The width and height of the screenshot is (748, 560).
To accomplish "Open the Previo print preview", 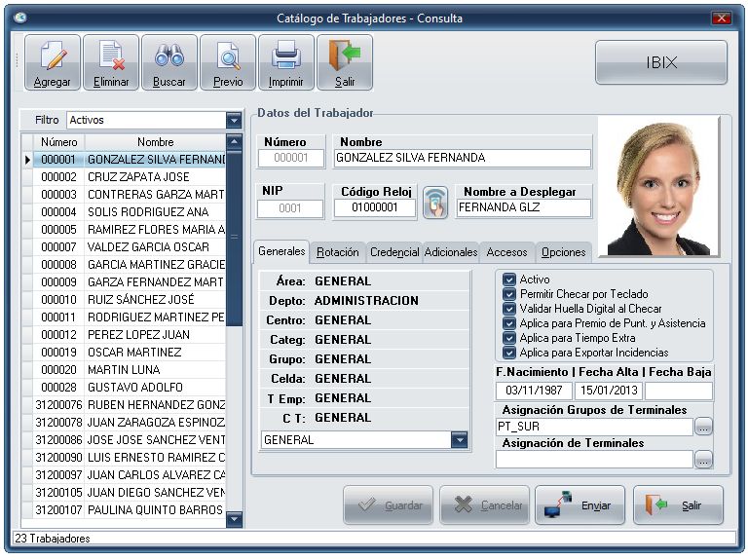I will [228, 62].
